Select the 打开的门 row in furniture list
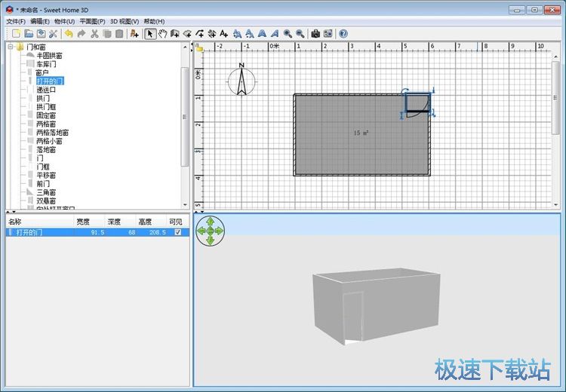 tap(98, 232)
